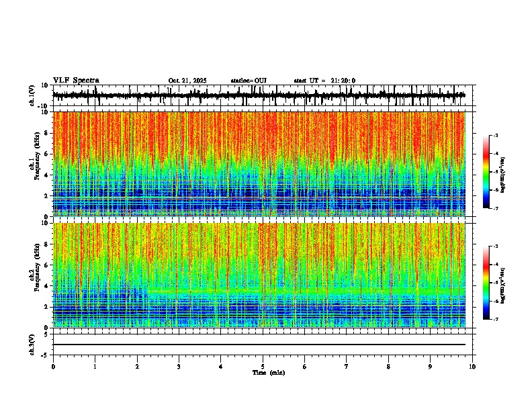Click the time axis tick label "4"
The width and height of the screenshot is (532, 411).
point(221,367)
